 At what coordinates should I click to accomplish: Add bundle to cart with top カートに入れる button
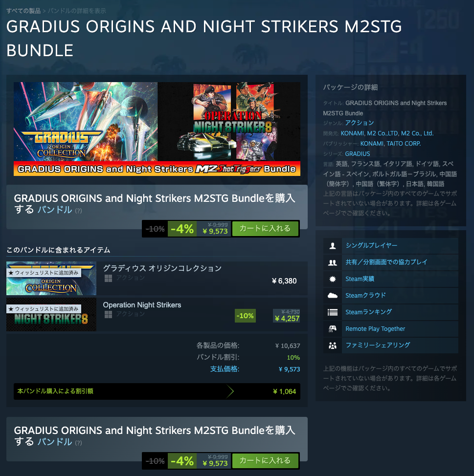tap(265, 228)
